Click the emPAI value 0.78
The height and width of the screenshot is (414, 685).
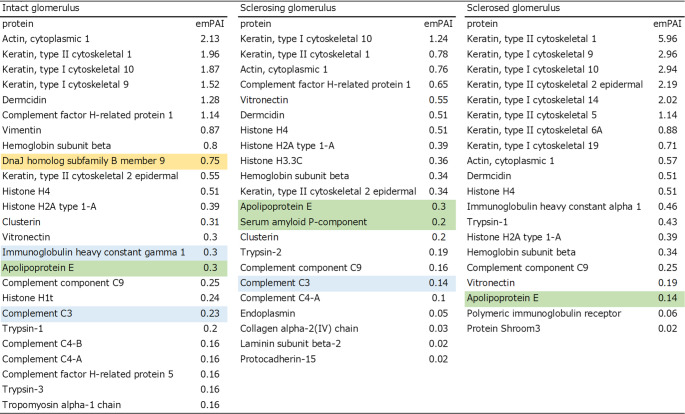point(438,54)
